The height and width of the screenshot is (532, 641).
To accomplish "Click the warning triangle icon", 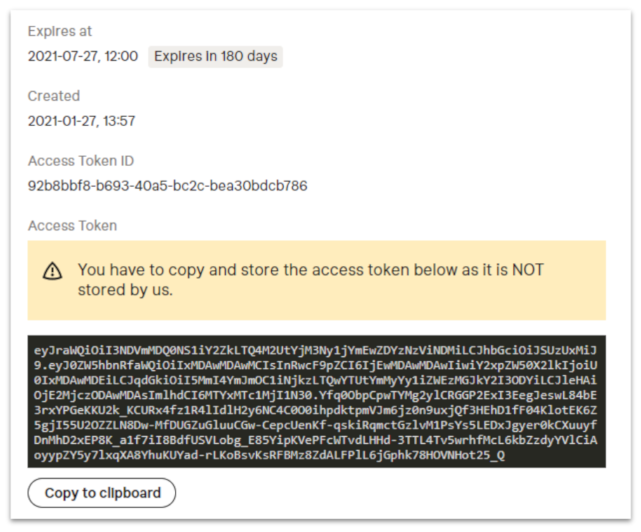I will pos(53,271).
